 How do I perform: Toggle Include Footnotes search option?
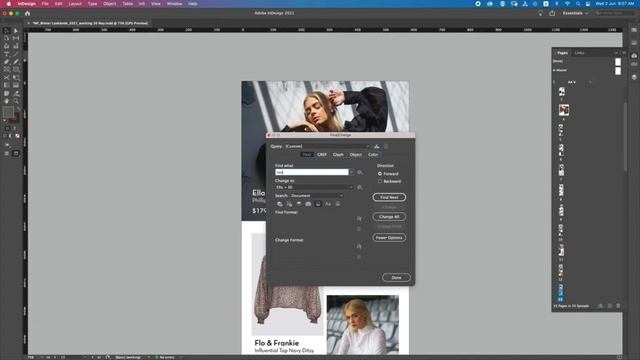[x=318, y=204]
